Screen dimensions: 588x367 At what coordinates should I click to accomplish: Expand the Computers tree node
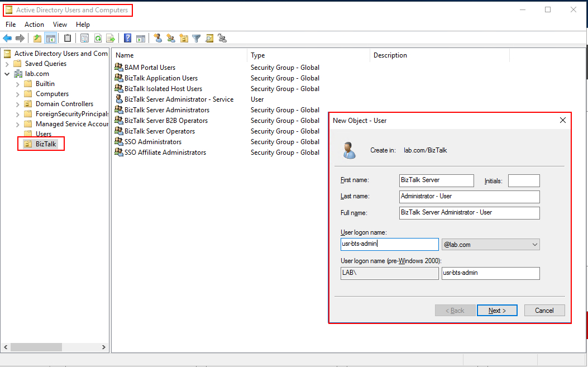(18, 94)
